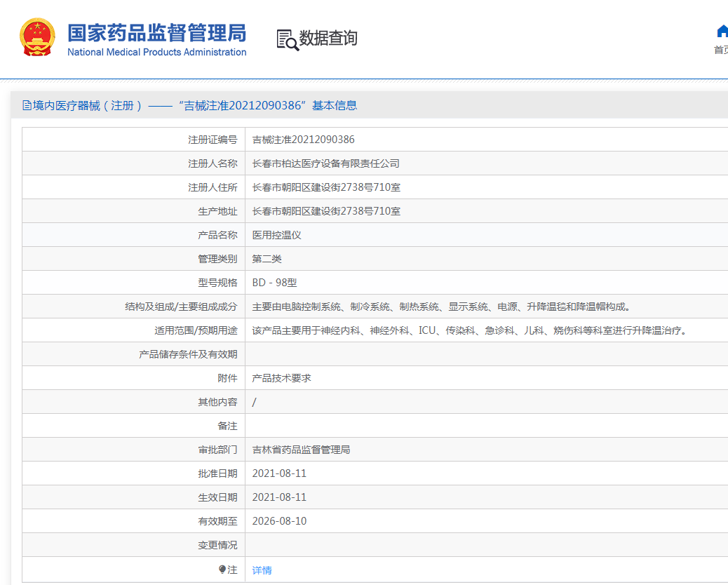The width and height of the screenshot is (728, 585).
Task: Click the document icon in the breadcrumb bar
Action: click(x=25, y=105)
